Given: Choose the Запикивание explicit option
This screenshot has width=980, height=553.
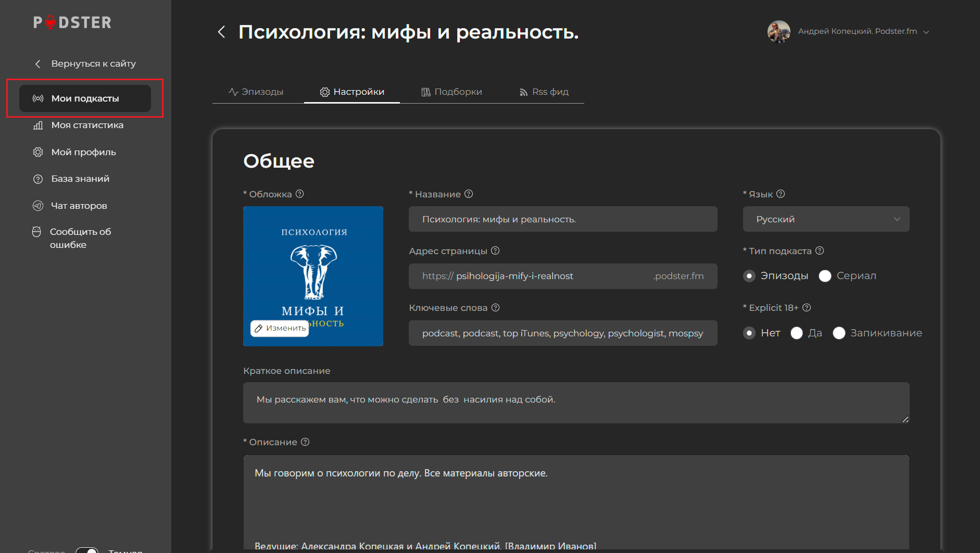Looking at the screenshot, I should (x=839, y=333).
